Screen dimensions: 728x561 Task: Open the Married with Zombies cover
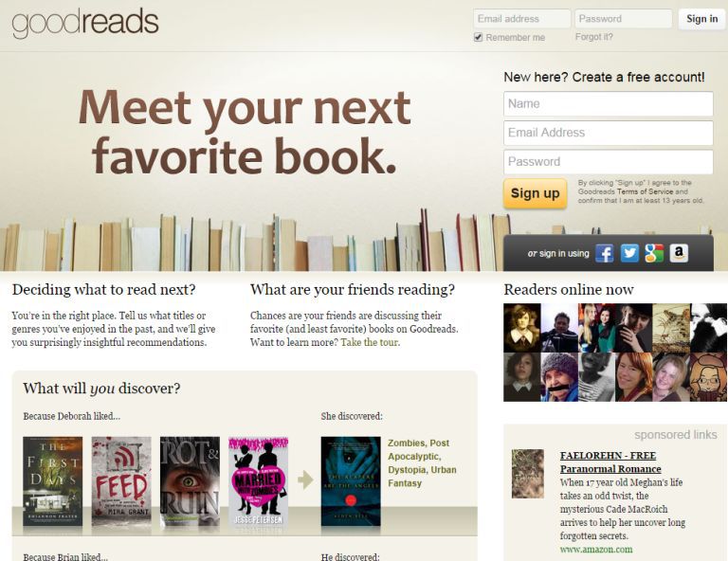[258, 481]
